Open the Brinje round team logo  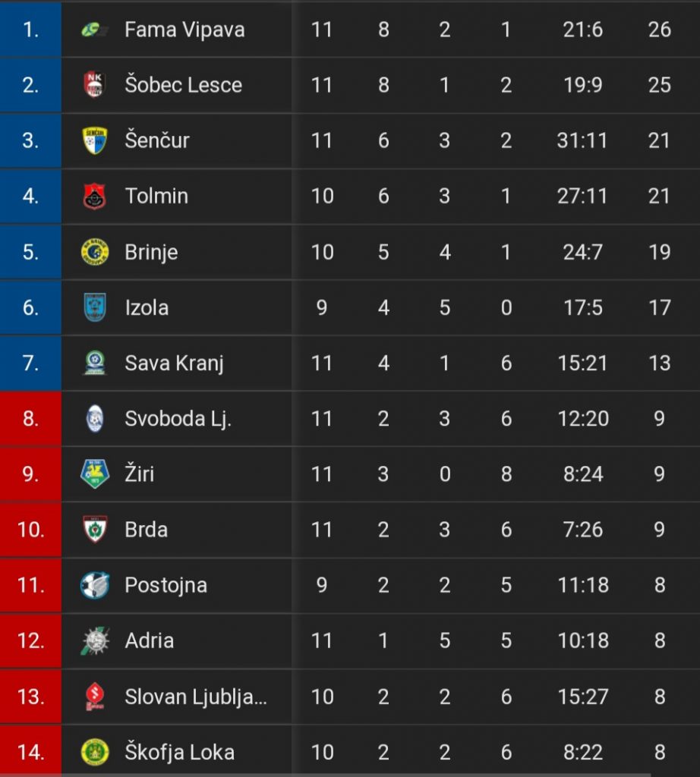click(95, 252)
